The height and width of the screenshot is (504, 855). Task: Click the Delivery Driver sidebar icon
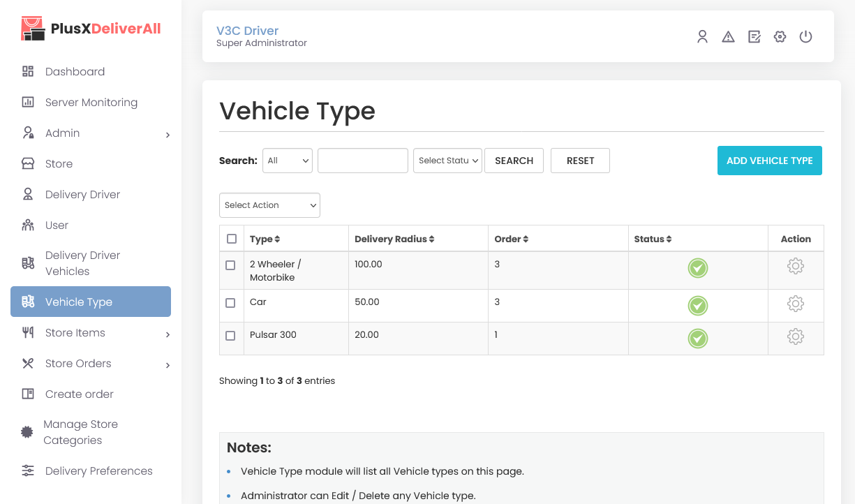pyautogui.click(x=28, y=194)
